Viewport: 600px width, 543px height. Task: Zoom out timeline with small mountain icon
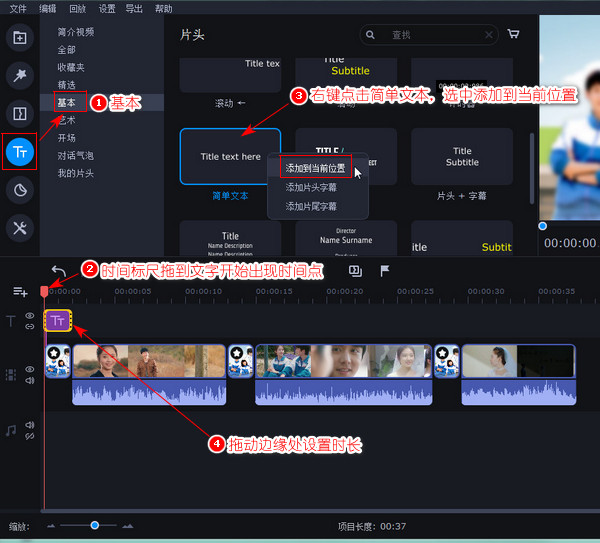tap(51, 526)
